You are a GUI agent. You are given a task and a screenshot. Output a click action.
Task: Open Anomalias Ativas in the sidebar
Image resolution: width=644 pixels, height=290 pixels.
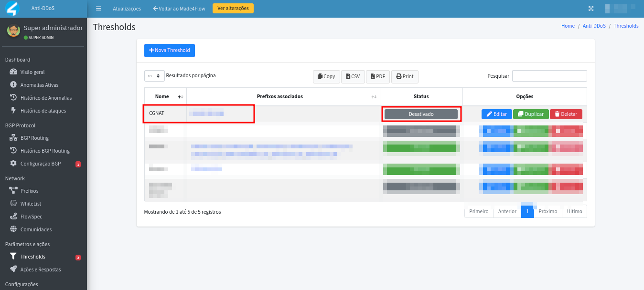tap(39, 85)
